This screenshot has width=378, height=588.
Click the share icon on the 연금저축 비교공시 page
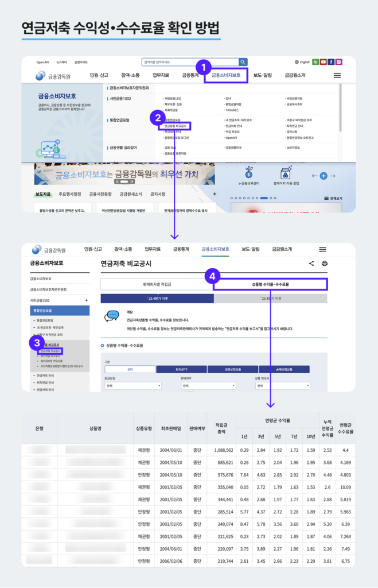tap(311, 263)
